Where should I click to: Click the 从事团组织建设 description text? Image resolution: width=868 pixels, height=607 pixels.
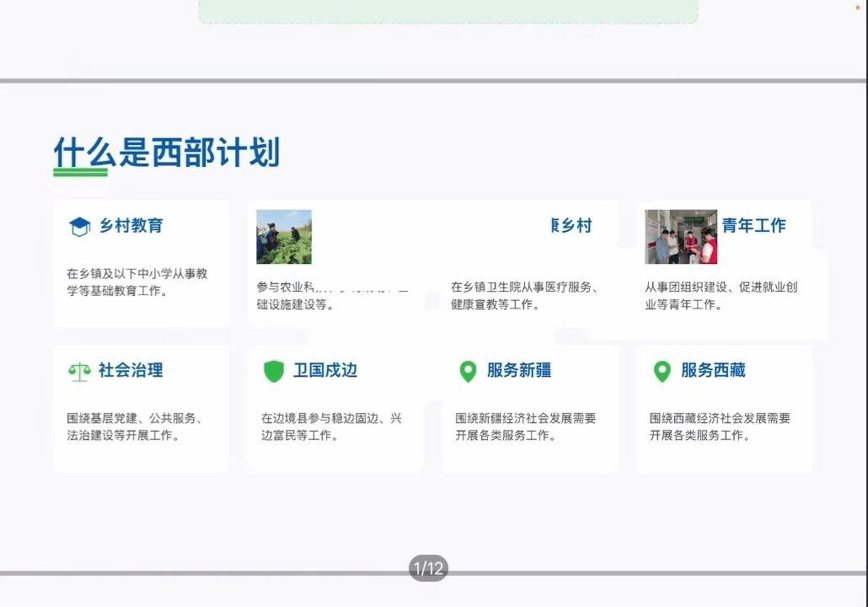click(721, 295)
